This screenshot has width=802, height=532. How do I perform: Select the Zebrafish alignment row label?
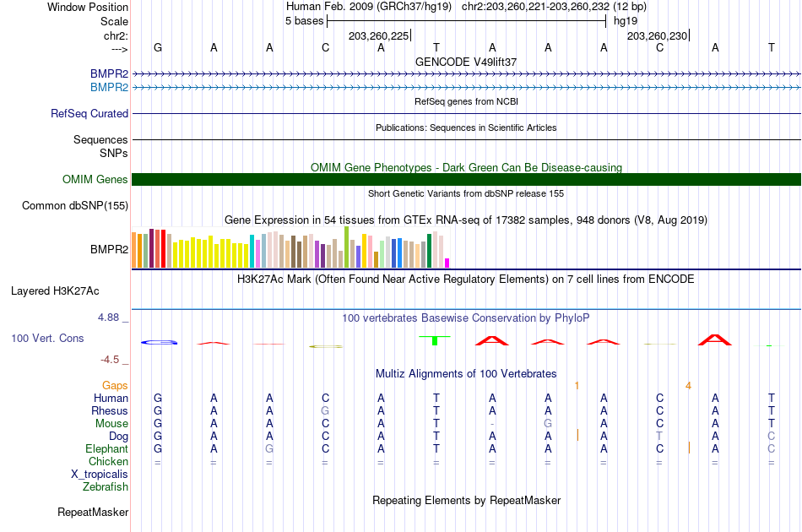tap(106, 487)
